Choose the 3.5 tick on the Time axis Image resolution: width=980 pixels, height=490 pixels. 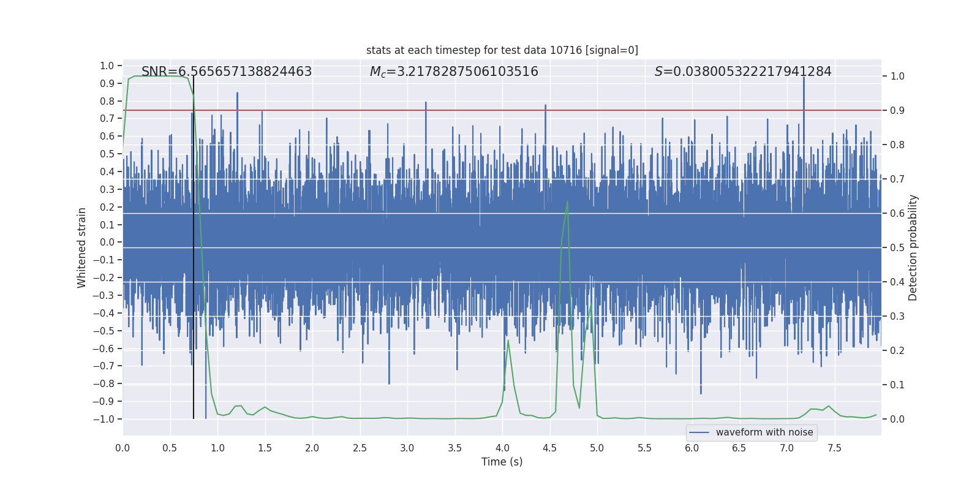pyautogui.click(x=454, y=448)
